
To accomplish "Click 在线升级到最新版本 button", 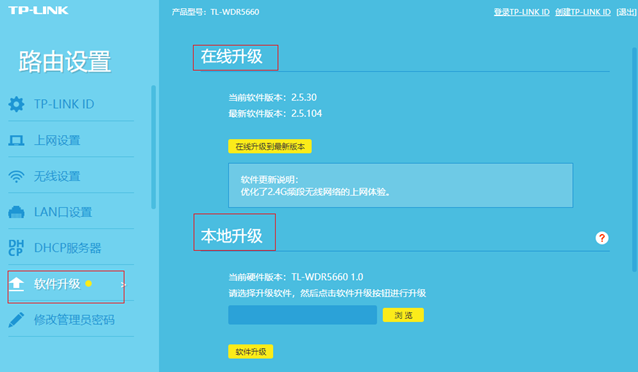I will coord(270,147).
